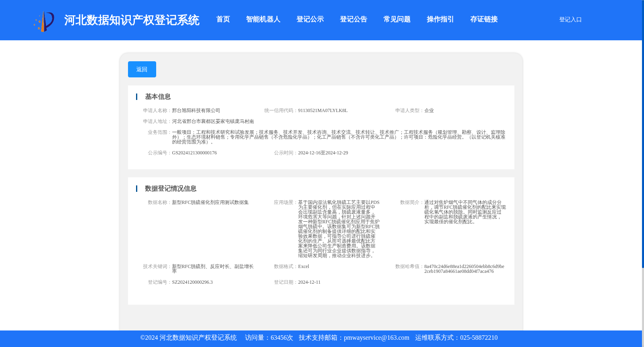The image size is (644, 347).
Task: Click the address 河北省邢台市襄都区晏家屯镇庞马村南
Action: (213, 121)
